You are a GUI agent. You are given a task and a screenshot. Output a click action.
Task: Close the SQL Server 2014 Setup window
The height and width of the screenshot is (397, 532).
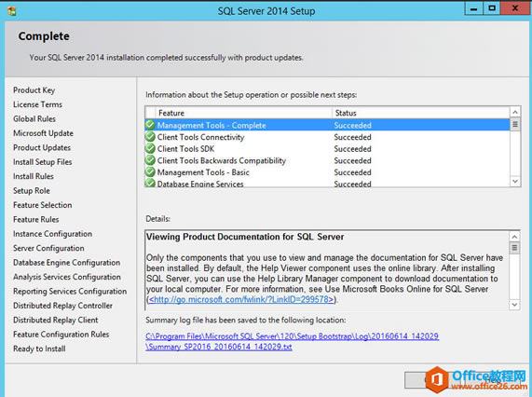click(514, 8)
